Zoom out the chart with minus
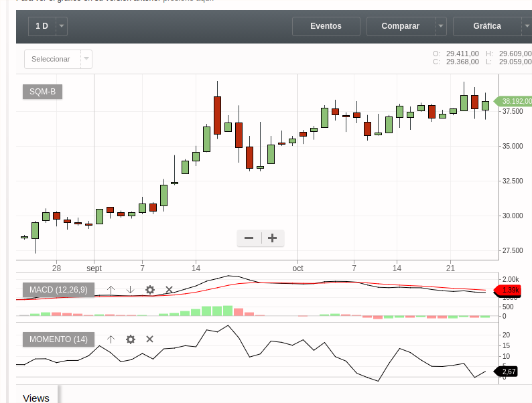 tap(249, 238)
